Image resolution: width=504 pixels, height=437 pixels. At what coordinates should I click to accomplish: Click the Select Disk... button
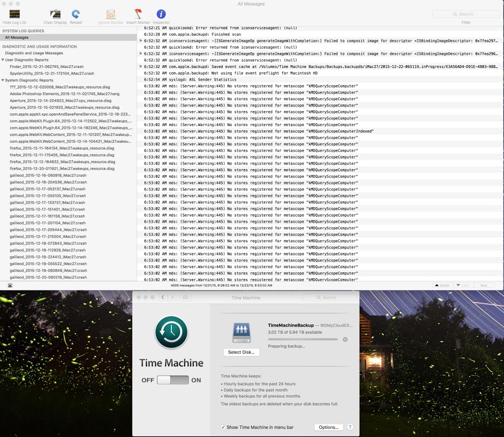242,352
